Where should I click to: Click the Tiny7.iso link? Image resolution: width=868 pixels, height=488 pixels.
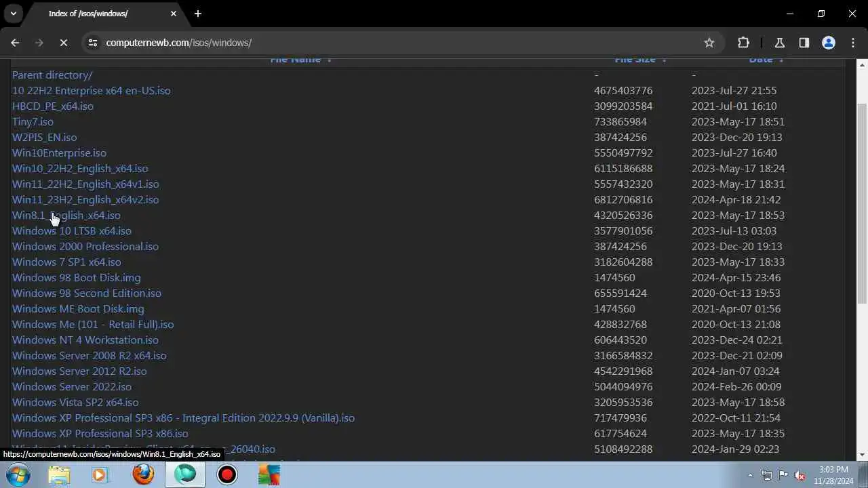click(33, 121)
